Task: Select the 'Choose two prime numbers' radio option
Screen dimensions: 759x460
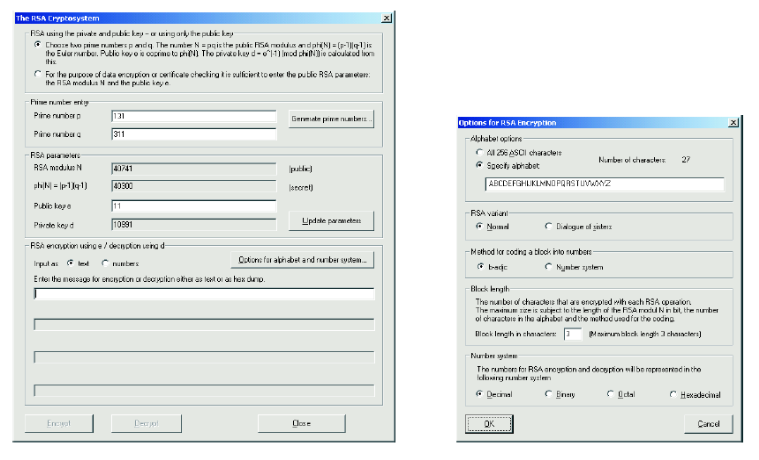Action: pos(37,45)
